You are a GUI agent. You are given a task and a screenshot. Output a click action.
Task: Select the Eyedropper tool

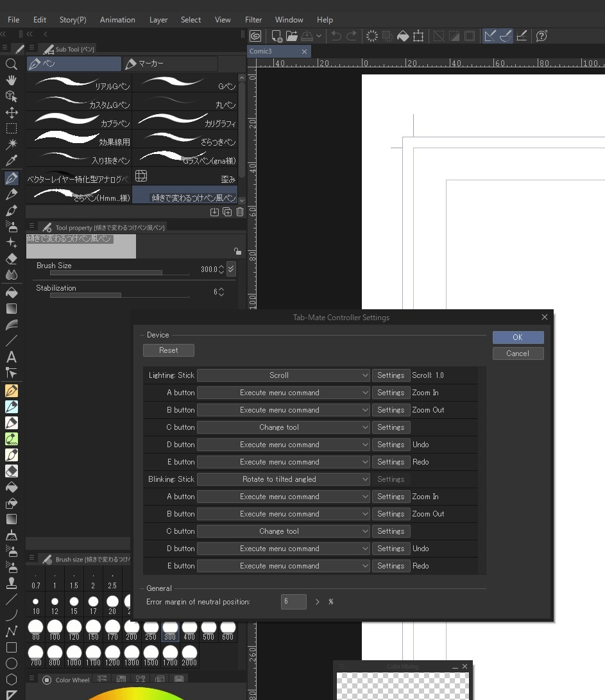coord(10,160)
